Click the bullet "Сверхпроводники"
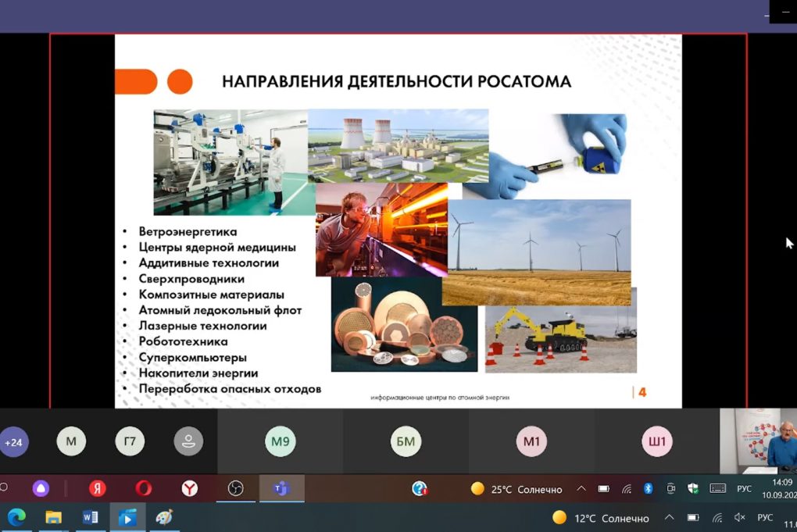797x532 pixels. tap(191, 279)
